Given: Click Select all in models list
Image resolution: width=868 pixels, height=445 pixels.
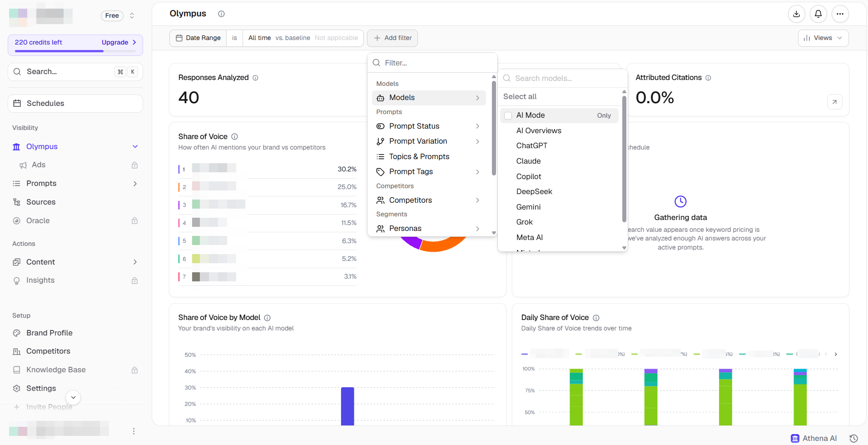Looking at the screenshot, I should tap(520, 96).
